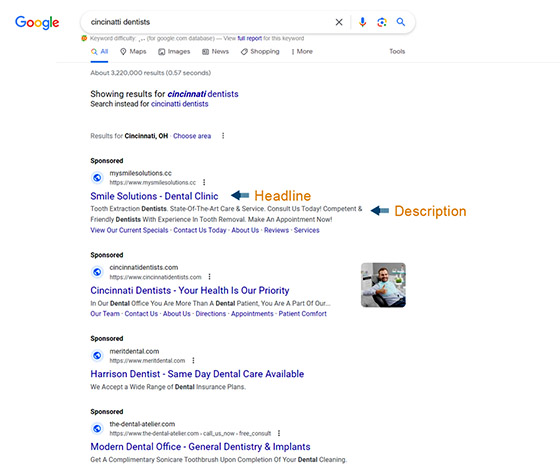
Task: Clear the search box with the X icon
Action: [x=339, y=22]
